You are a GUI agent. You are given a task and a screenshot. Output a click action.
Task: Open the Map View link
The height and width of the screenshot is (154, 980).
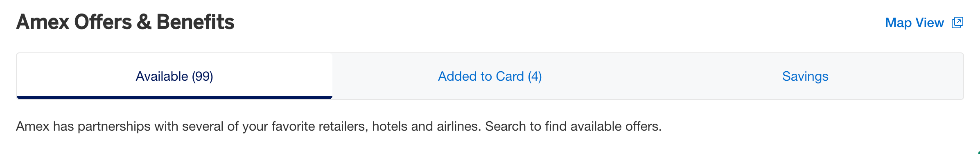point(924,23)
